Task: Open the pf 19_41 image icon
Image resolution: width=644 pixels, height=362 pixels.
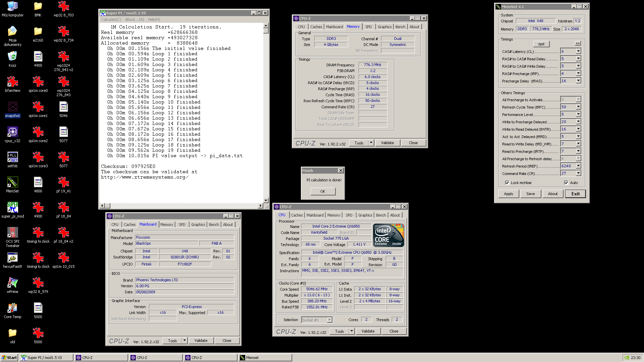Action: (63, 185)
